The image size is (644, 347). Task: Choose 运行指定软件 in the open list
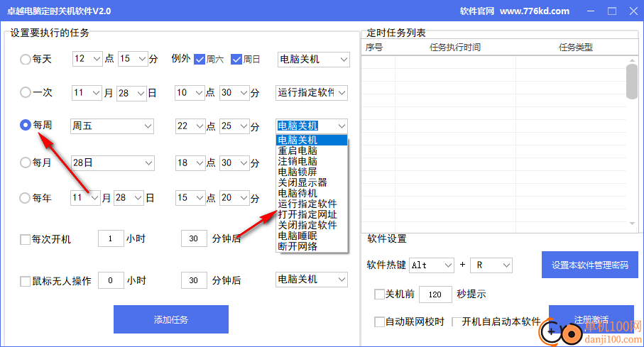[x=312, y=204]
